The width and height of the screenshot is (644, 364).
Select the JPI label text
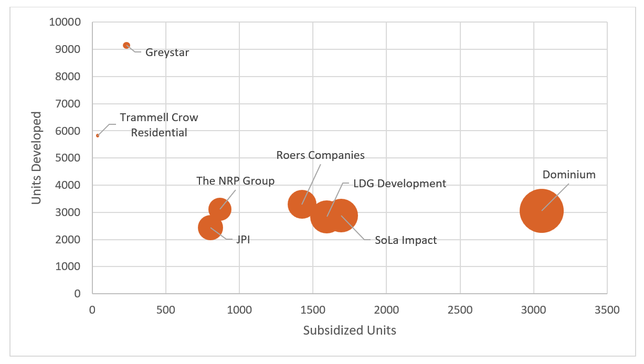244,240
